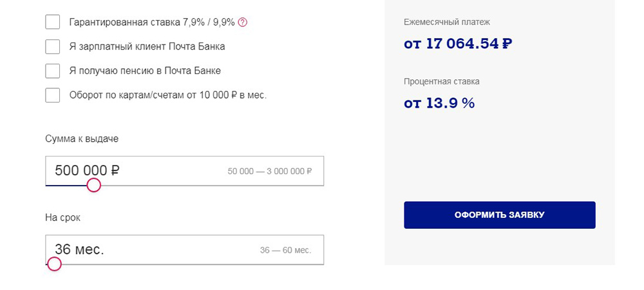
Task: Click the На срок field label
Action: tap(63, 218)
